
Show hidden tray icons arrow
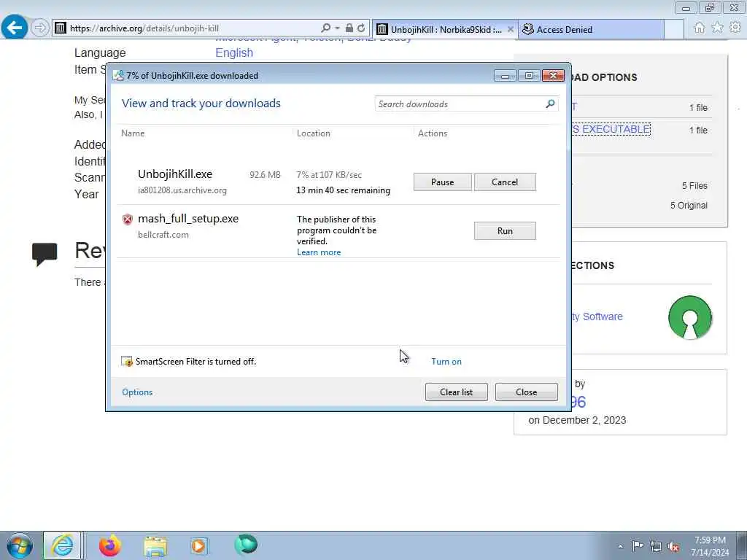coord(620,547)
